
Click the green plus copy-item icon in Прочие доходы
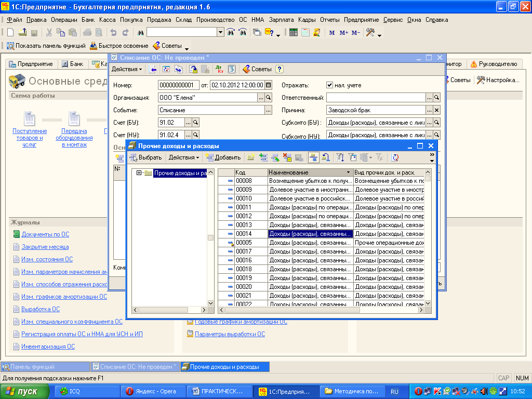click(263, 157)
